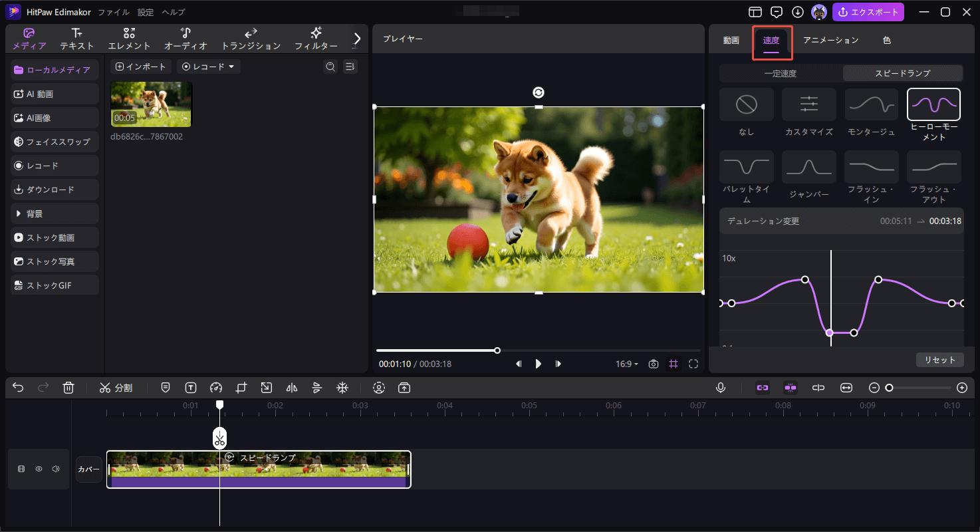The height and width of the screenshot is (532, 980).
Task: Click the search icon in media panel
Action: (x=330, y=66)
